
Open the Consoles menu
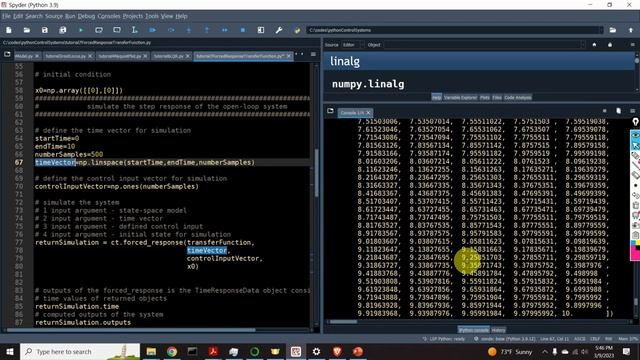coord(109,16)
